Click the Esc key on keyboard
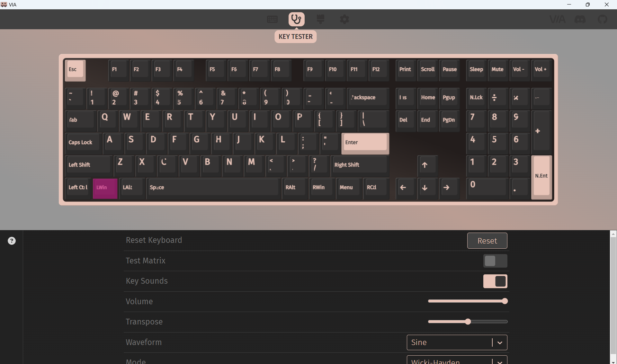The width and height of the screenshot is (617, 364). [x=75, y=70]
